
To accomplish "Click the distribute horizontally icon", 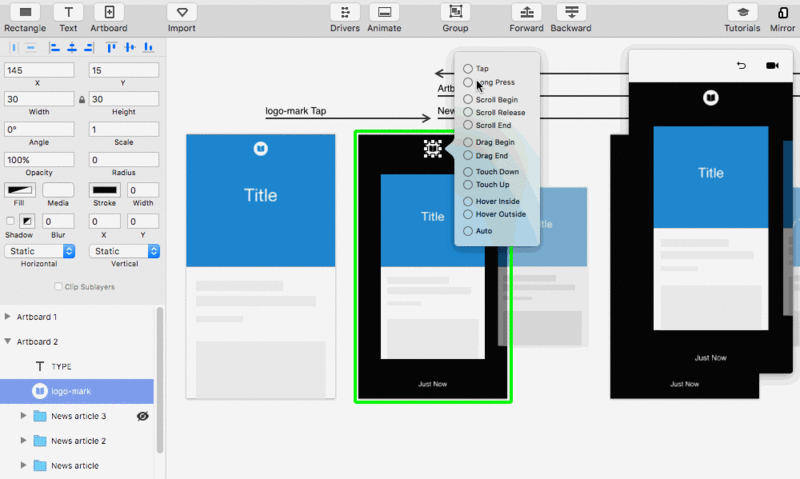I will (13, 47).
